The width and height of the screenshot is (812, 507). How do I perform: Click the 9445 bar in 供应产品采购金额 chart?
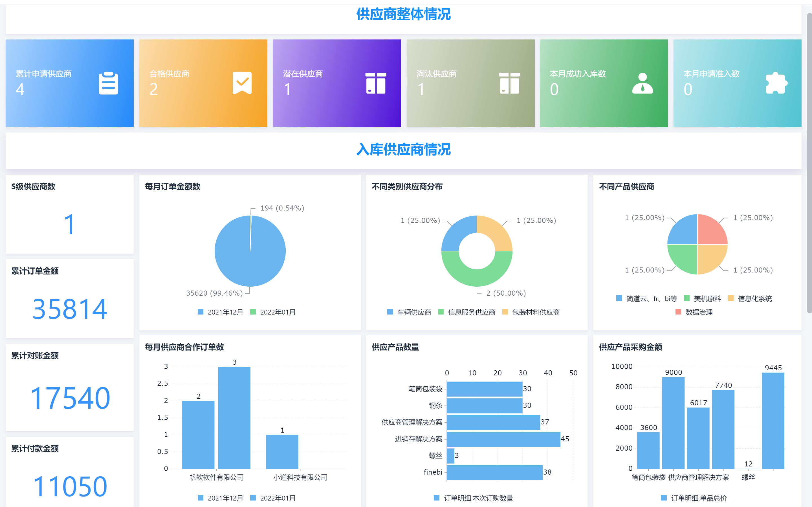point(773,420)
